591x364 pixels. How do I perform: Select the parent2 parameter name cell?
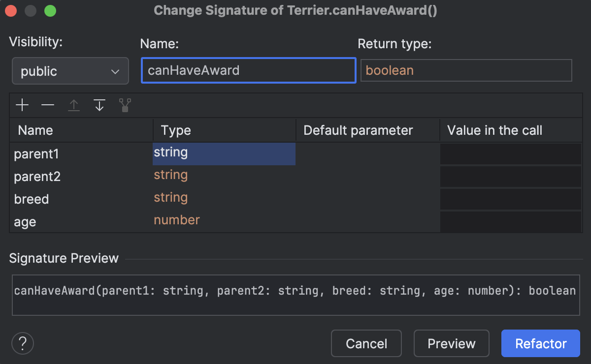37,177
